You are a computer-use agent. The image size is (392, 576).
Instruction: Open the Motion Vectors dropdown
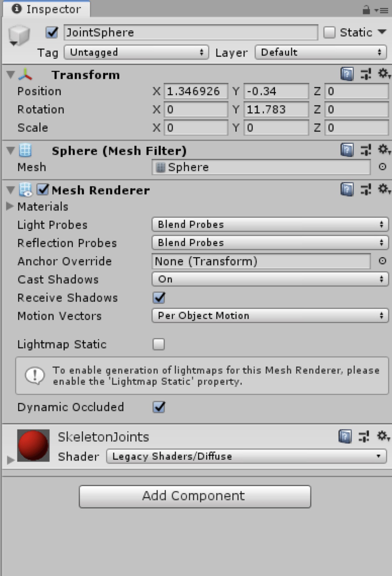click(270, 316)
